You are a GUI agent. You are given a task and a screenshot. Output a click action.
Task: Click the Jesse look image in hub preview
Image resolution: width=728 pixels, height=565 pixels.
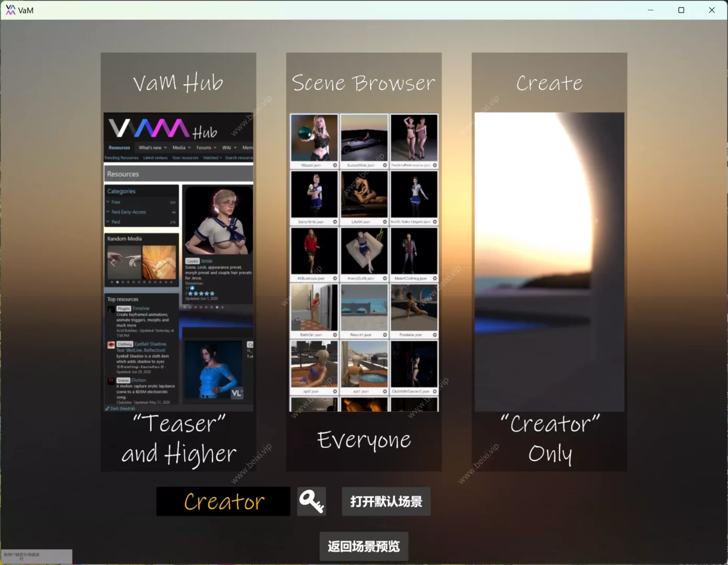[x=218, y=220]
